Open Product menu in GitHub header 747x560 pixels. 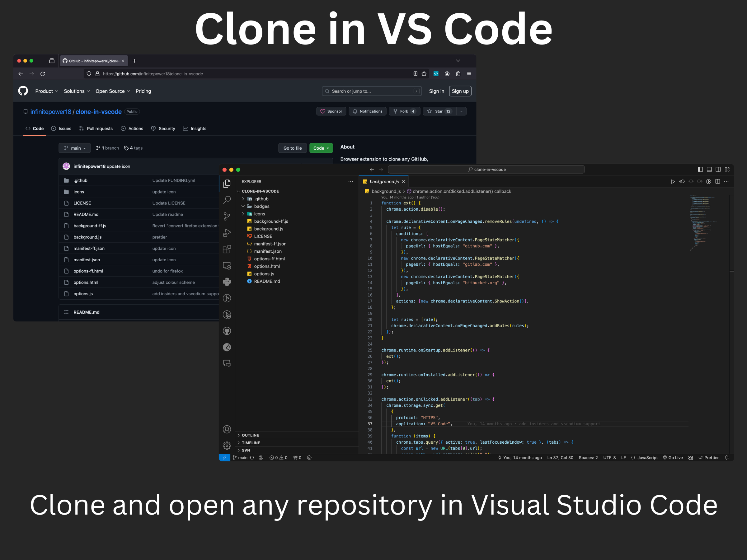click(x=47, y=91)
